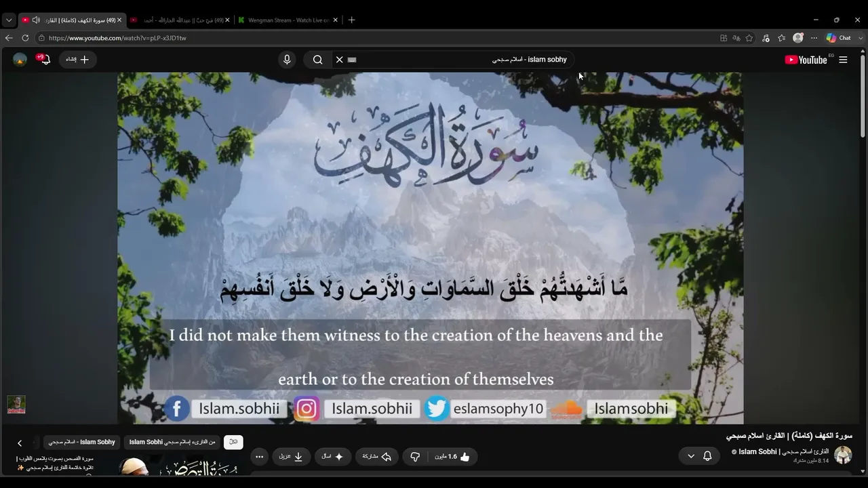Click the small channel watermark in the video

[x=16, y=405]
